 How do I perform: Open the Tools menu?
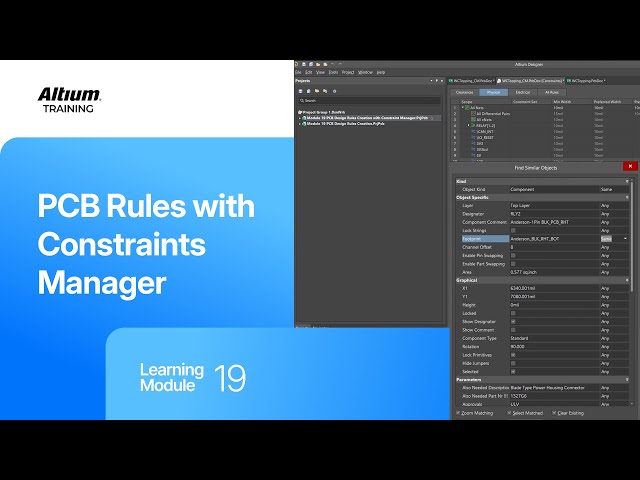pyautogui.click(x=333, y=72)
